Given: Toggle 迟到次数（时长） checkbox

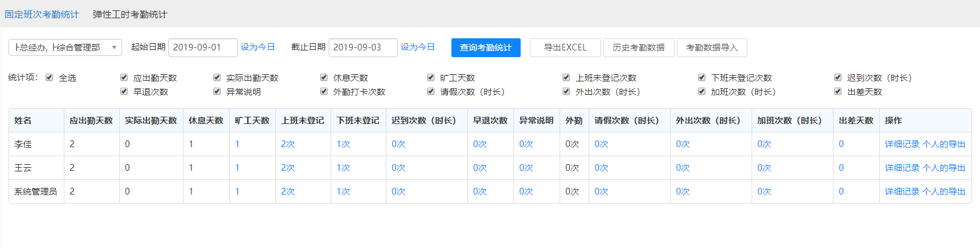Looking at the screenshot, I should click(838, 78).
